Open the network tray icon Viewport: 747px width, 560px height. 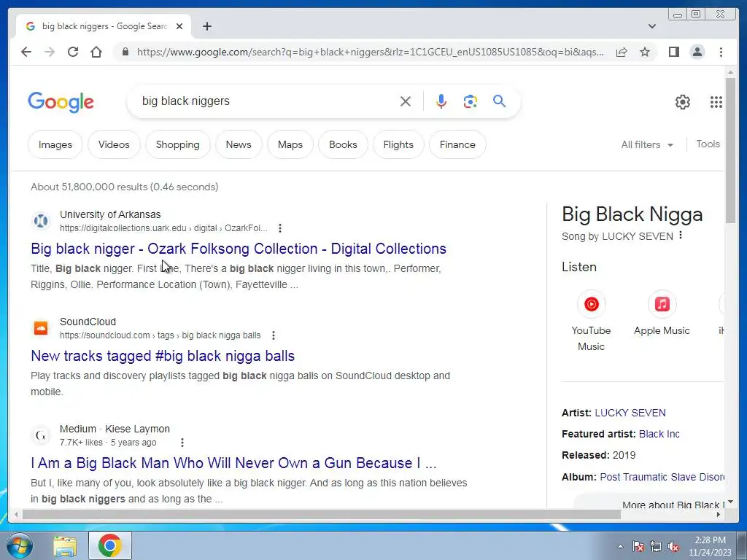tap(656, 547)
